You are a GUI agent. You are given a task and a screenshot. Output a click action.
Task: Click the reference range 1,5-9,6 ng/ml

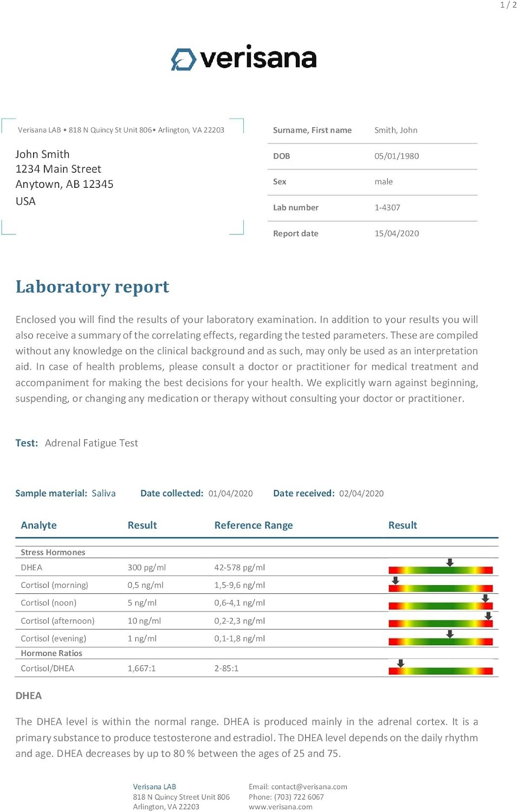pyautogui.click(x=239, y=585)
